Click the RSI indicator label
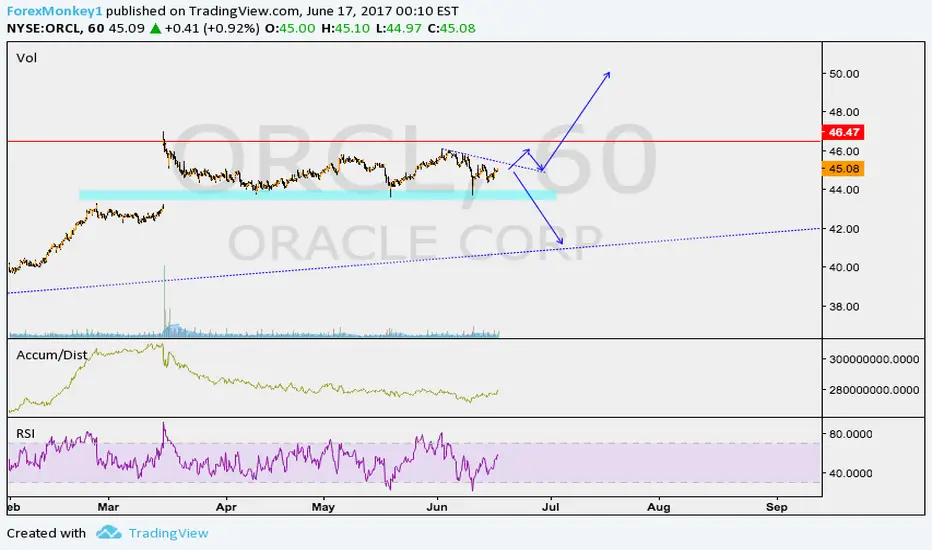Image resolution: width=932 pixels, height=550 pixels. (x=26, y=433)
